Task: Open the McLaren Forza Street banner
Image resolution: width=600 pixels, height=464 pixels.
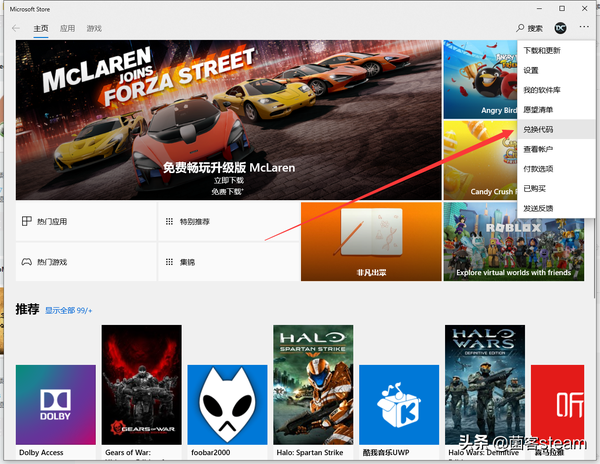Action: (x=228, y=120)
